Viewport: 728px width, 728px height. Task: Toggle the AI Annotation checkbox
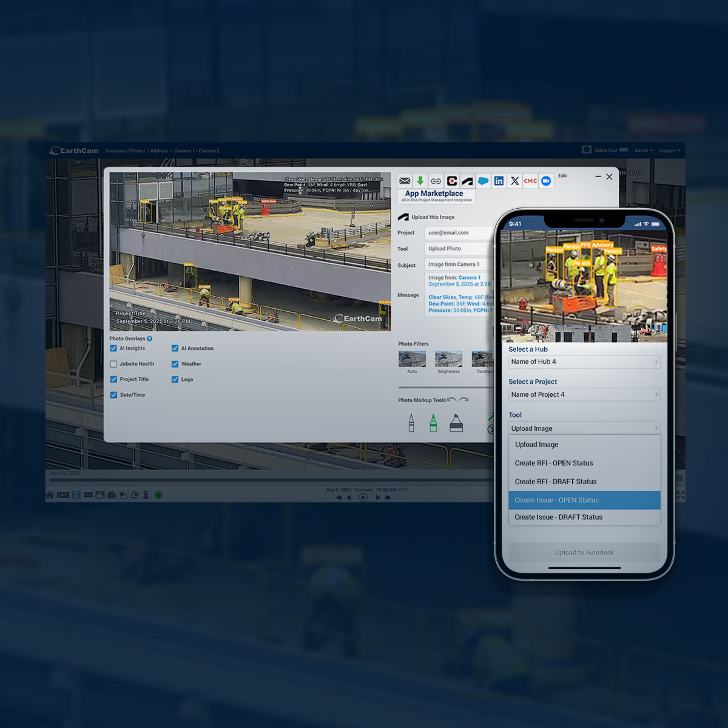point(175,348)
